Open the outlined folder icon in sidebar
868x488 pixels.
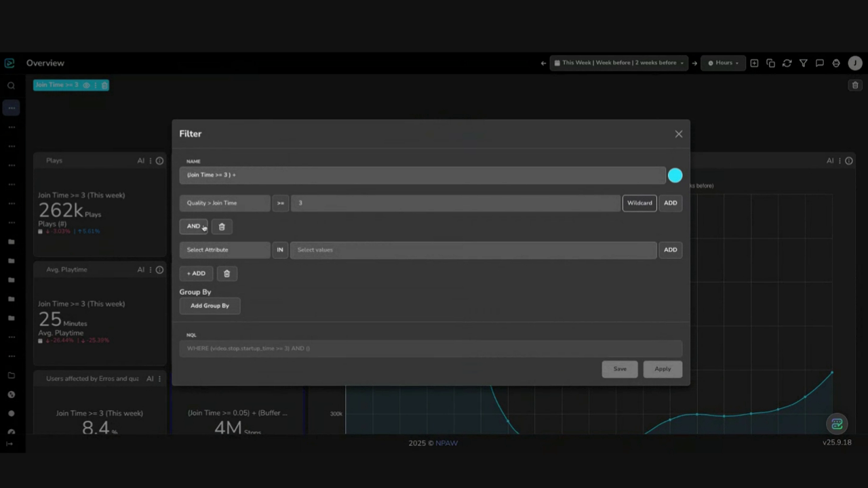pos(11,375)
